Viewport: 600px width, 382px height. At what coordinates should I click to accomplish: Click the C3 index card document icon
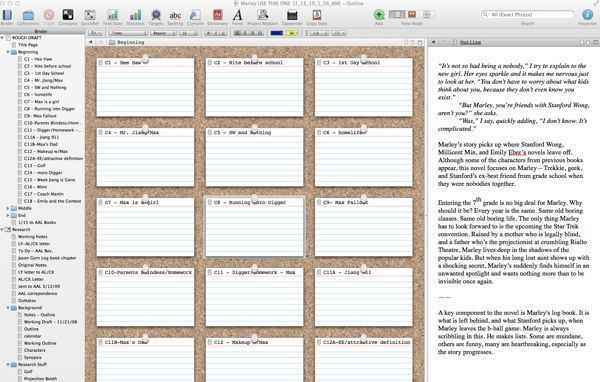click(319, 62)
